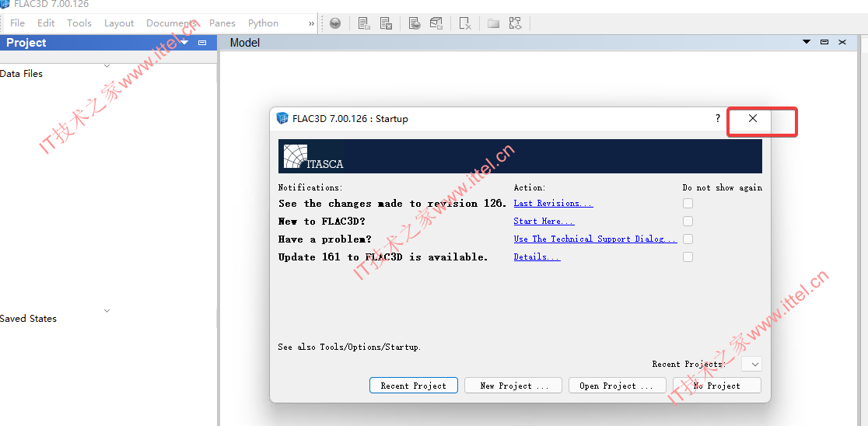Click the Project pane title
Image resolution: width=868 pixels, height=426 pixels.
[x=26, y=43]
